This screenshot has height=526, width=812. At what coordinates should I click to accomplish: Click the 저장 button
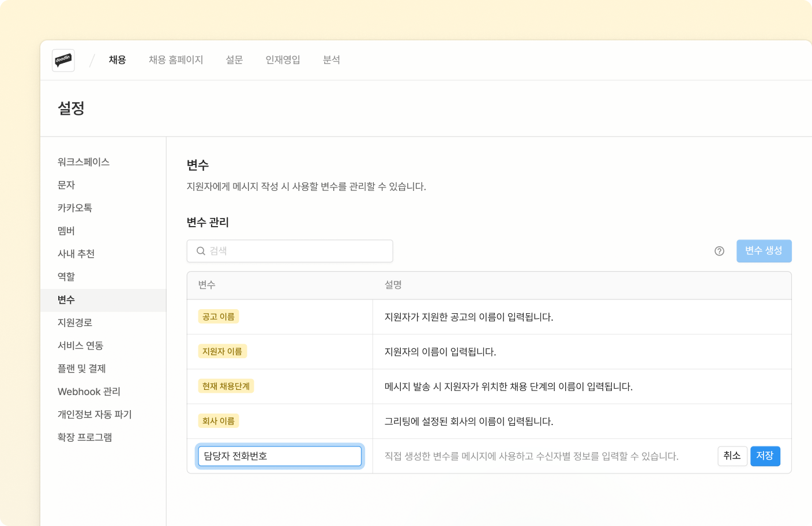(765, 456)
